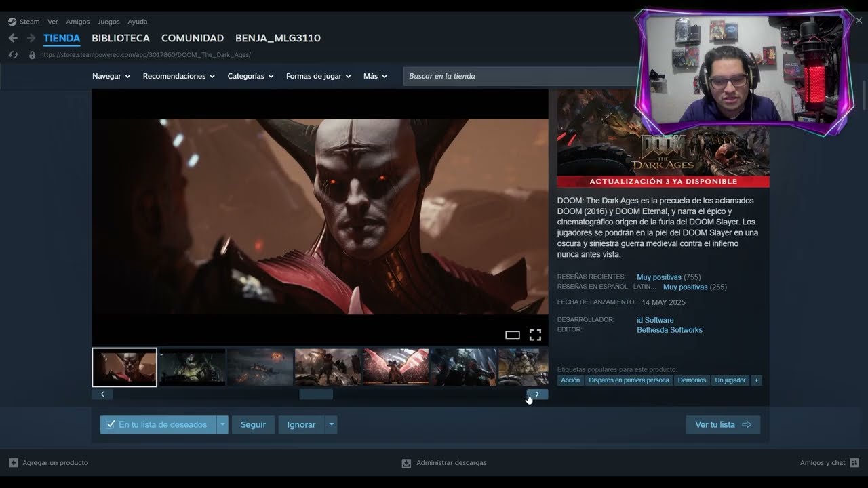Open the Ver menu

53,22
